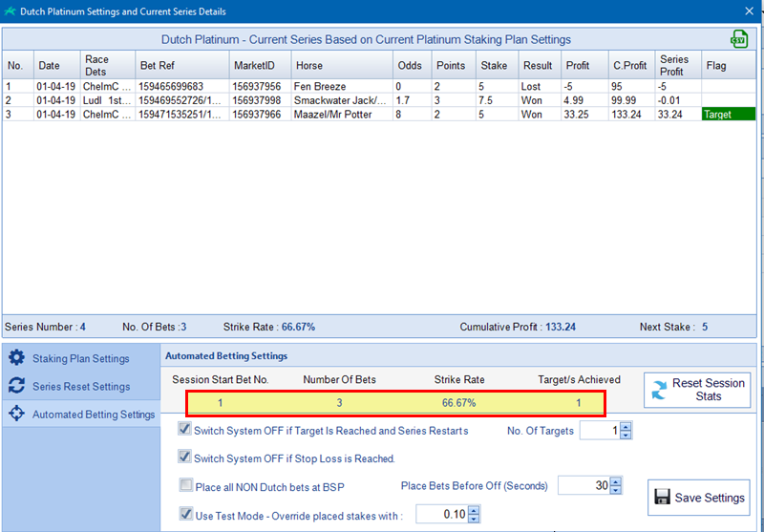Toggle the Use Test Mode checkbox
Screen dimensions: 764x532
(x=185, y=513)
